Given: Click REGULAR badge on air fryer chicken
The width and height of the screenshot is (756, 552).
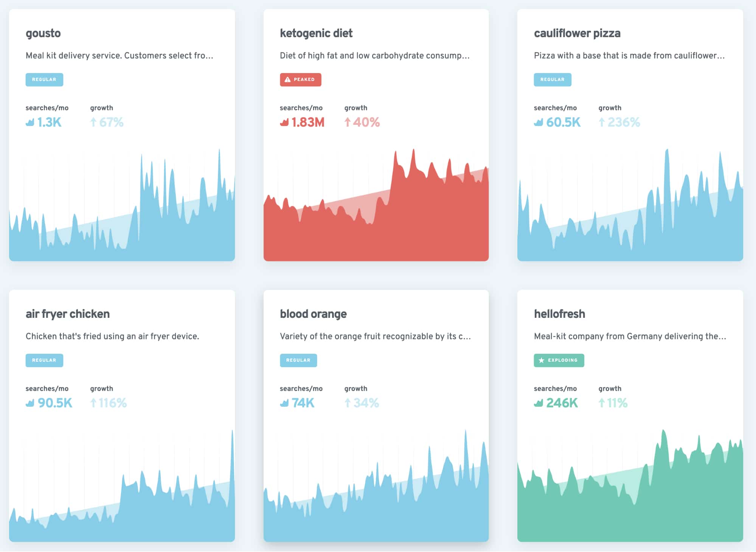Looking at the screenshot, I should click(44, 360).
